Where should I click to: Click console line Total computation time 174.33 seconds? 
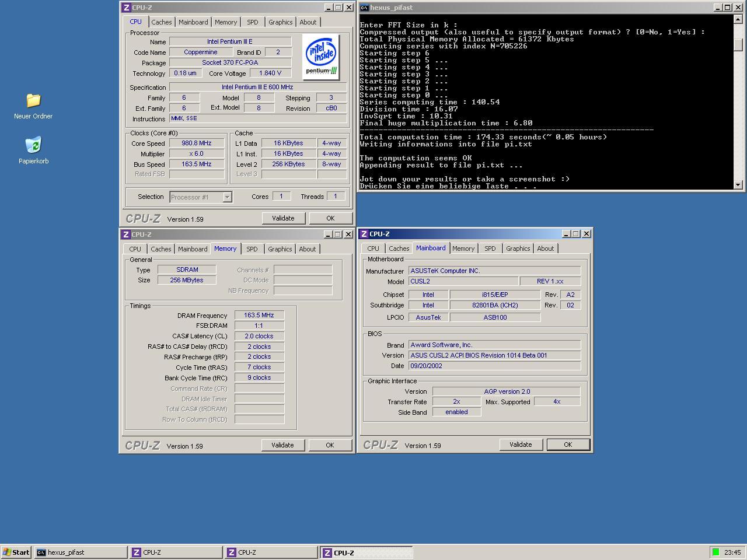click(483, 137)
